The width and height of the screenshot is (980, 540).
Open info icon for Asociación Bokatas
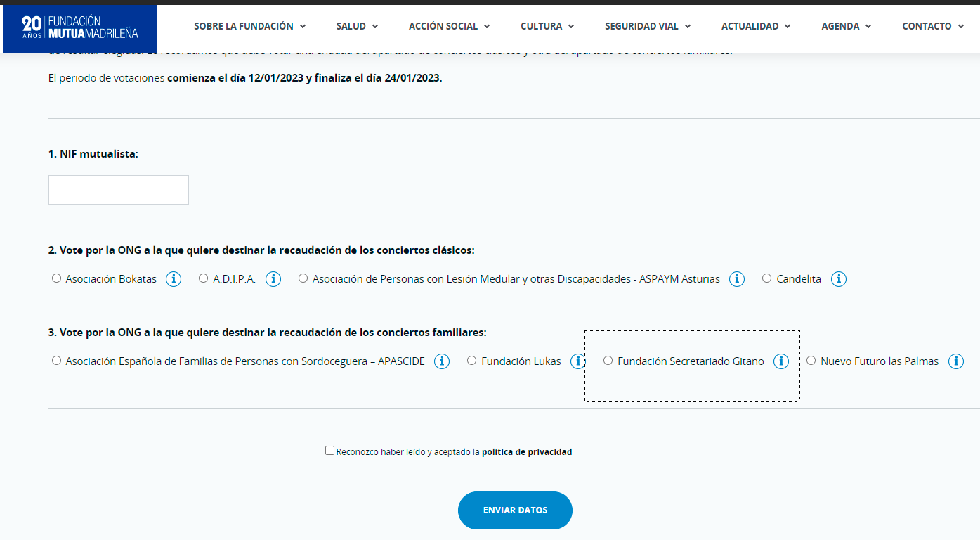pyautogui.click(x=174, y=279)
